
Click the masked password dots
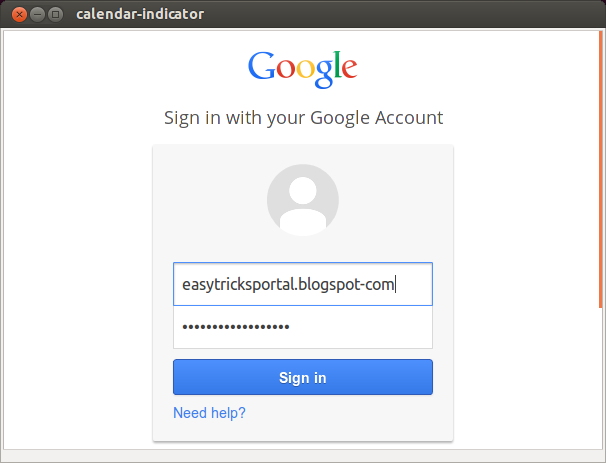(236, 327)
